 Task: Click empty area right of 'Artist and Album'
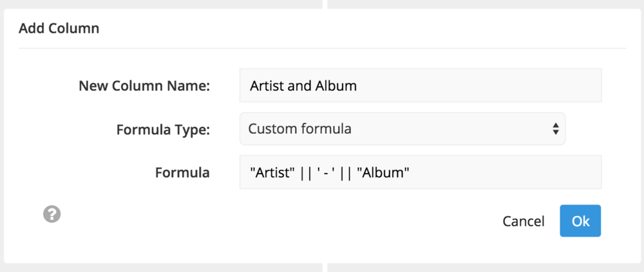pyautogui.click(x=478, y=86)
